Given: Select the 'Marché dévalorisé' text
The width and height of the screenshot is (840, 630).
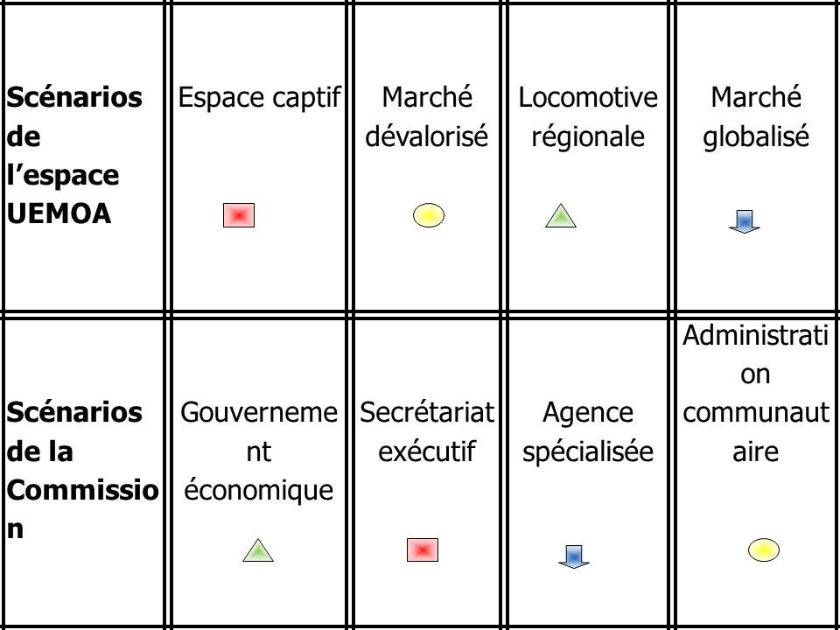Looking at the screenshot, I should point(427,116).
